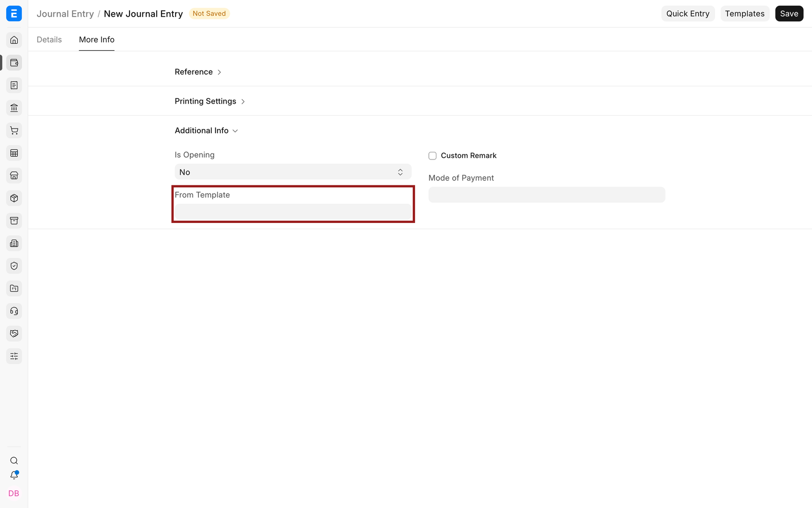812x508 pixels.
Task: Open the bank building sidebar icon
Action: pyautogui.click(x=14, y=108)
